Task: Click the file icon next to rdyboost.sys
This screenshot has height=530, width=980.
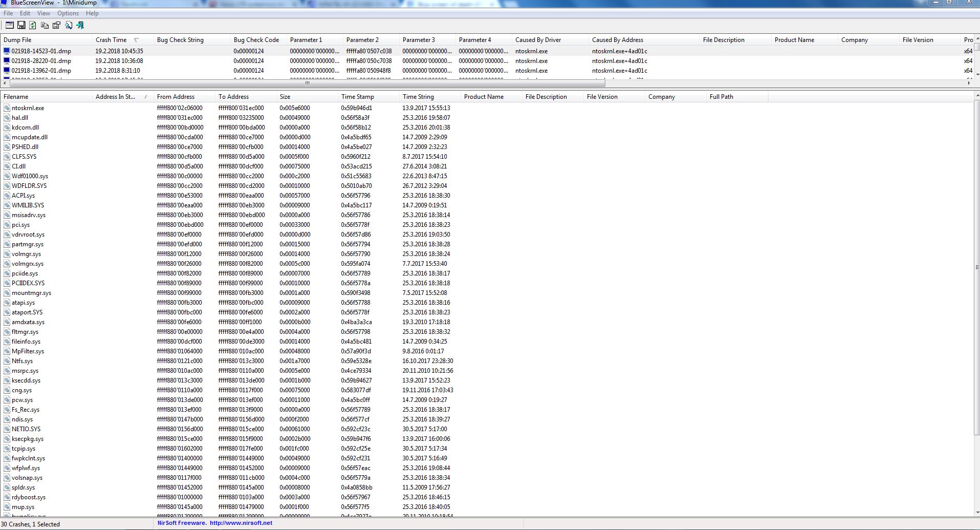Action: point(7,497)
